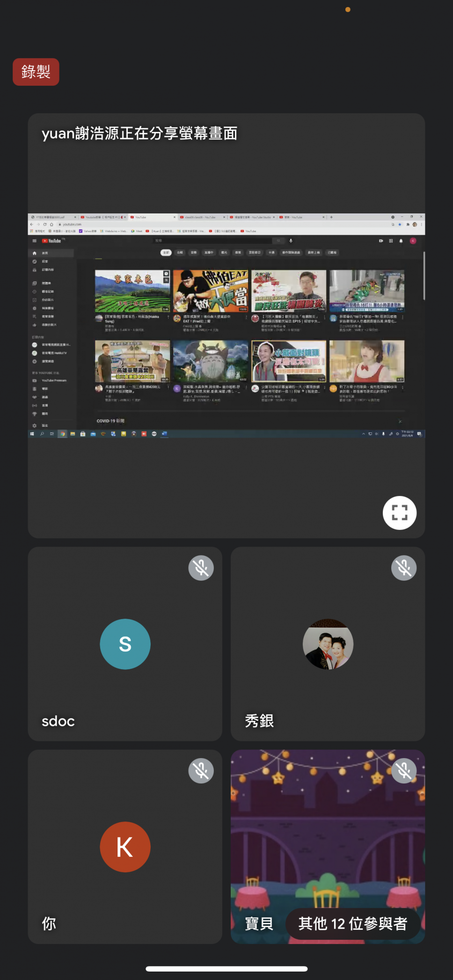Tap the red 錄製 recording badge
Image resolution: width=453 pixels, height=980 pixels.
click(36, 72)
